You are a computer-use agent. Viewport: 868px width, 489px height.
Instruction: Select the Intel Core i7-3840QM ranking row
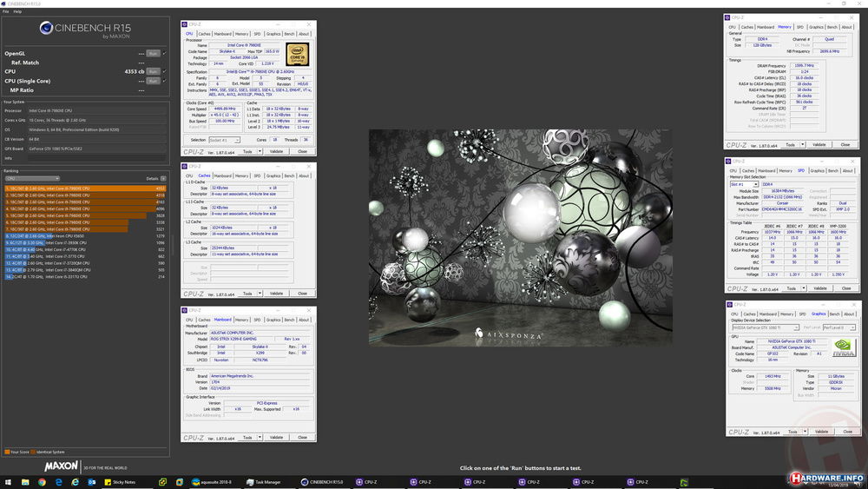85,270
